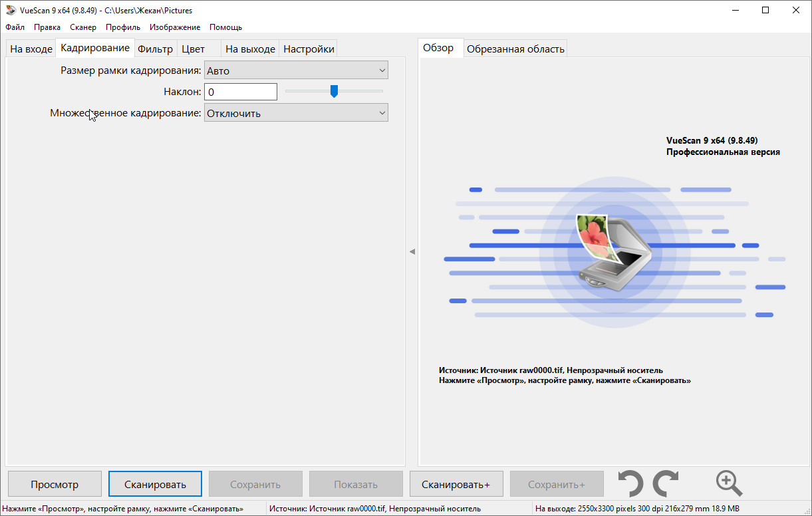
Task: Click the rotate right arrow icon
Action: tap(666, 483)
